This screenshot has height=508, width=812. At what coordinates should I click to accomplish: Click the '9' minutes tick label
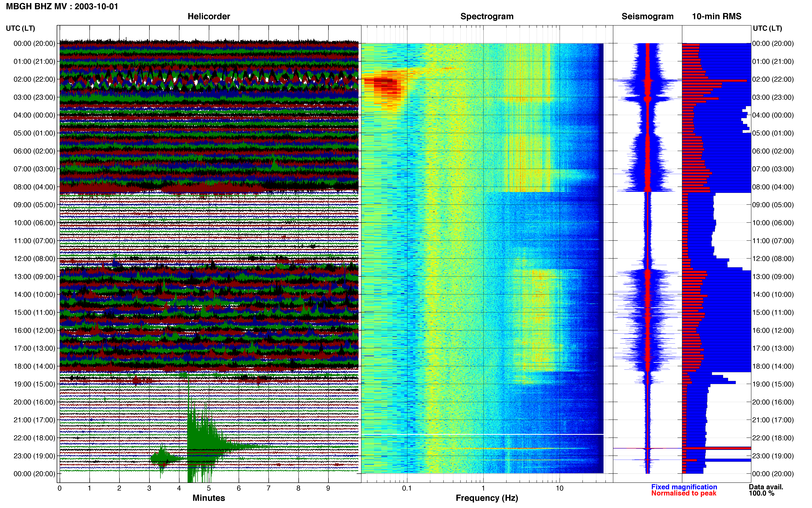(328, 488)
